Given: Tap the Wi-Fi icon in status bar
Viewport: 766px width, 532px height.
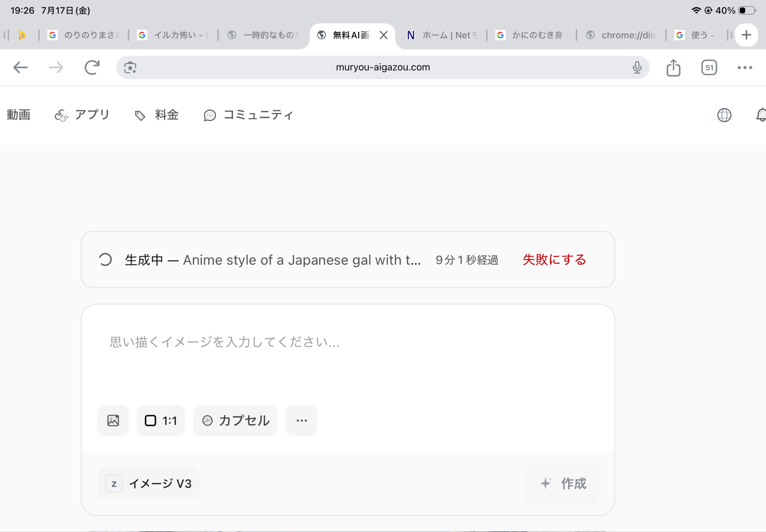Looking at the screenshot, I should [696, 10].
